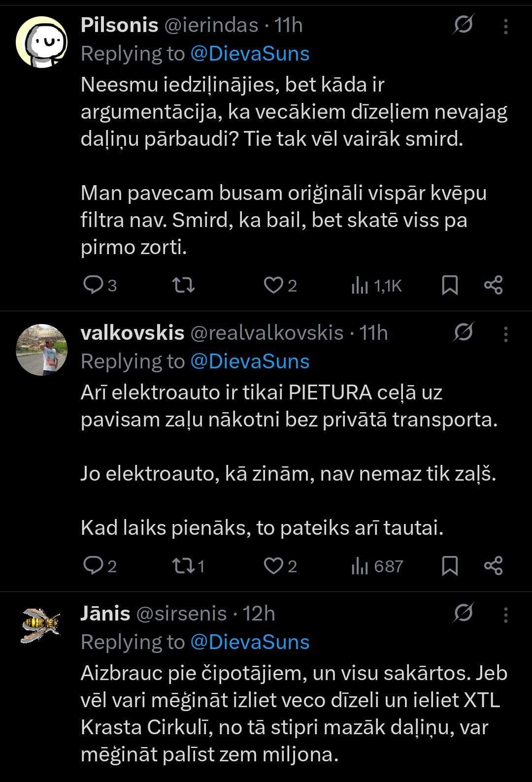The height and width of the screenshot is (782, 532).
Task: Open Grok icon on Pilsonis tweet
Action: (463, 25)
